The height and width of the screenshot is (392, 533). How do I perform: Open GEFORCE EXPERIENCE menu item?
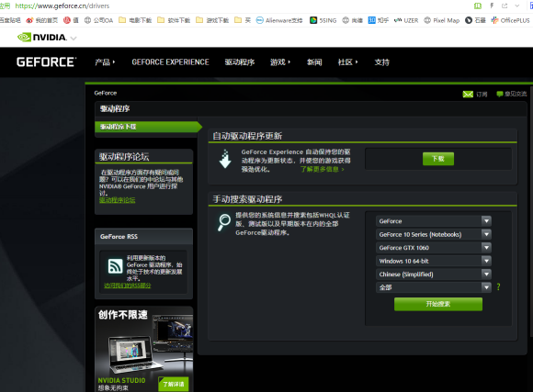[170, 62]
